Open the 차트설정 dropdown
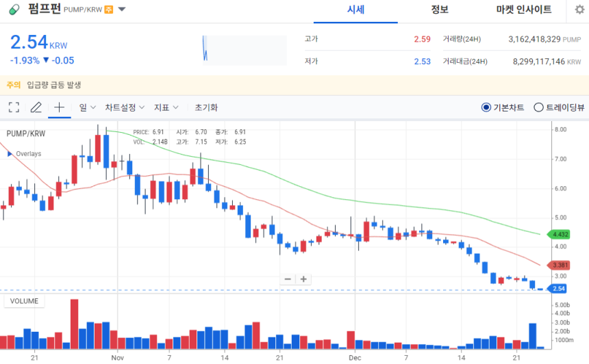589x364 pixels. tap(125, 107)
